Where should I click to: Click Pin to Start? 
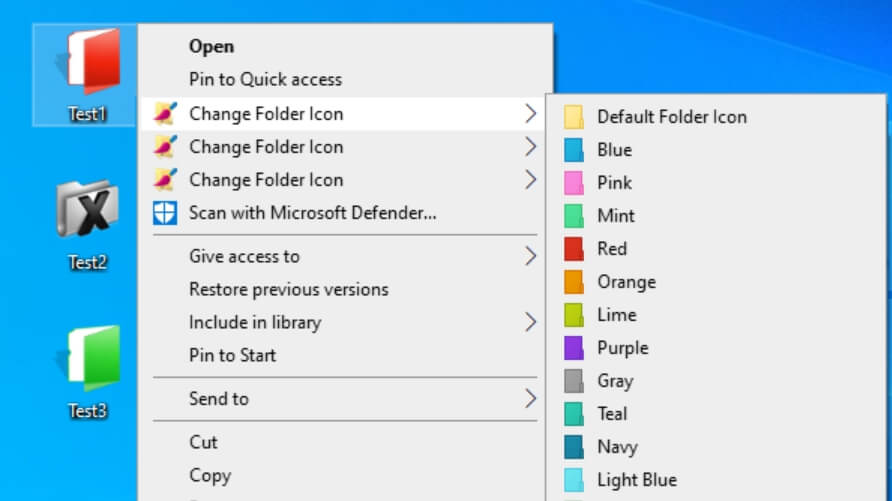pyautogui.click(x=232, y=356)
